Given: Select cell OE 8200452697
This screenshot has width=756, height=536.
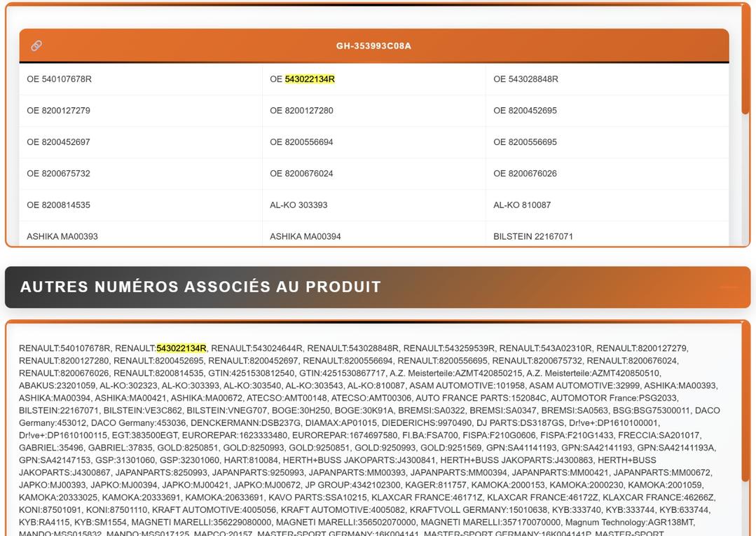Looking at the screenshot, I should coord(140,142).
